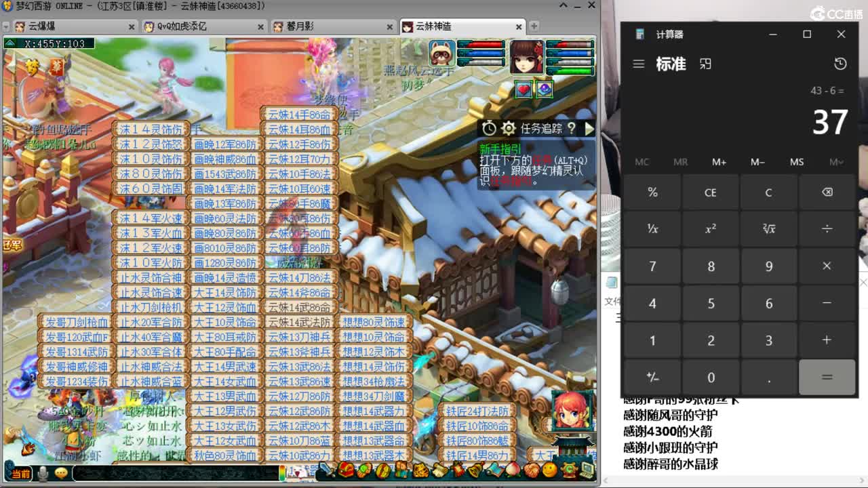Screen dimensions: 868x488
Task: Click stall sign 想想34刀剑魔
Action: (374, 396)
